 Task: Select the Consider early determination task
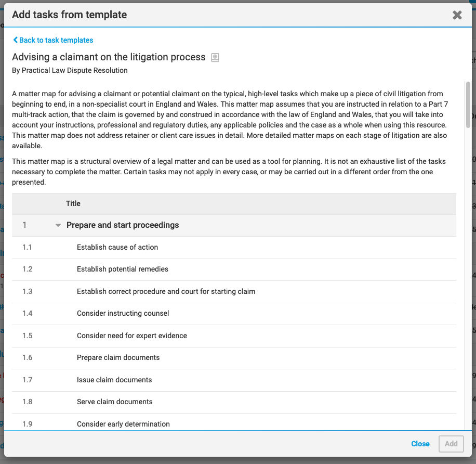234,422
